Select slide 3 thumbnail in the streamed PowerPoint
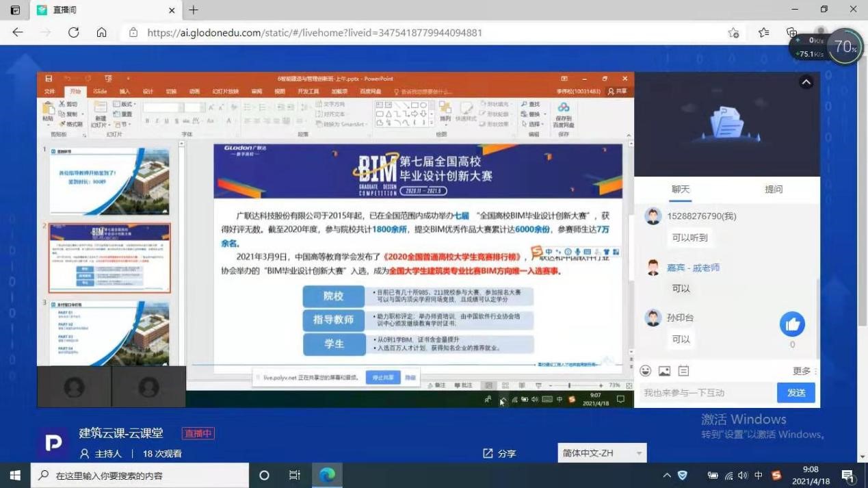Image resolution: width=868 pixels, height=488 pixels. [109, 333]
